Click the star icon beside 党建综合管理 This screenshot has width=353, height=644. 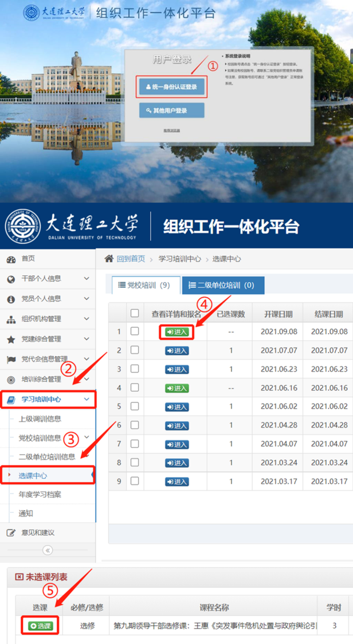[11, 339]
